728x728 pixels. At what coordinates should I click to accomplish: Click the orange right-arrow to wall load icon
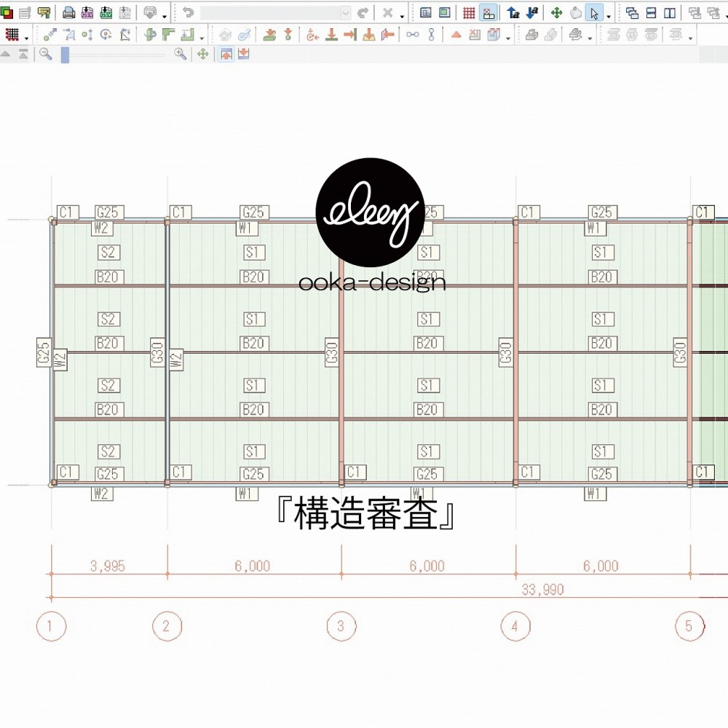tap(351, 35)
